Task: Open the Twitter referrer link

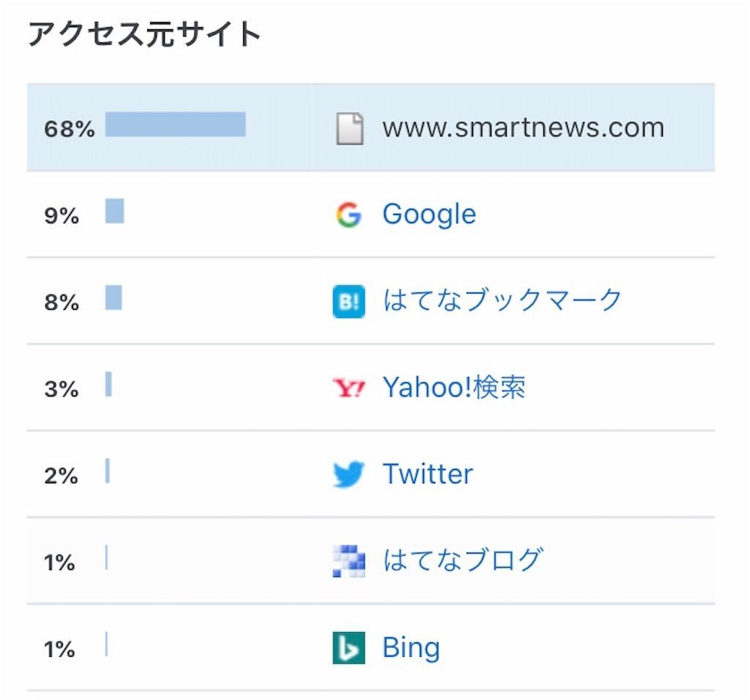Action: (428, 474)
